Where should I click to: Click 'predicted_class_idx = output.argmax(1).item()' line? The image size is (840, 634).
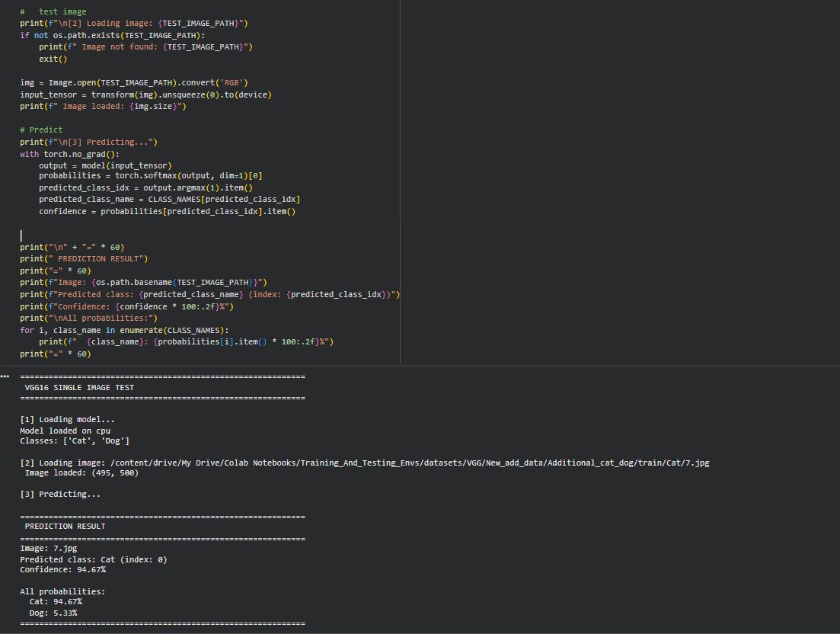pos(145,188)
